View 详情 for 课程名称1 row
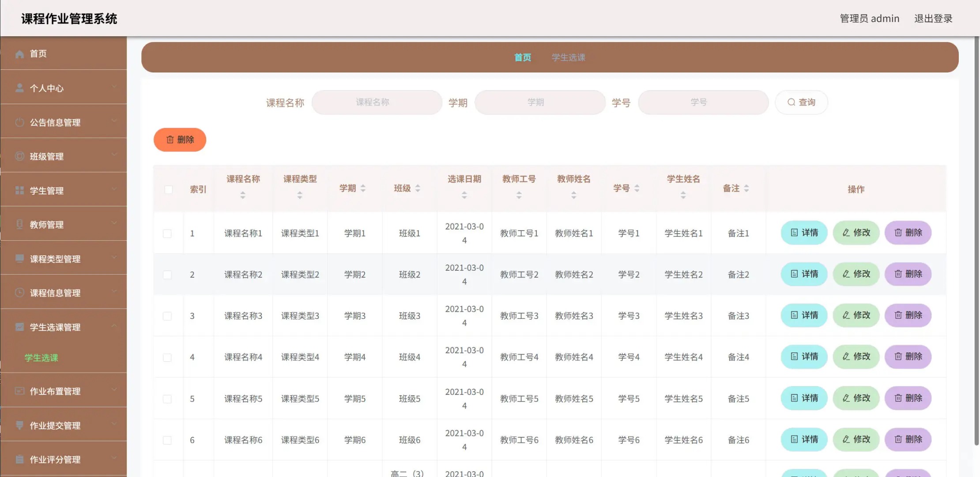 (804, 233)
